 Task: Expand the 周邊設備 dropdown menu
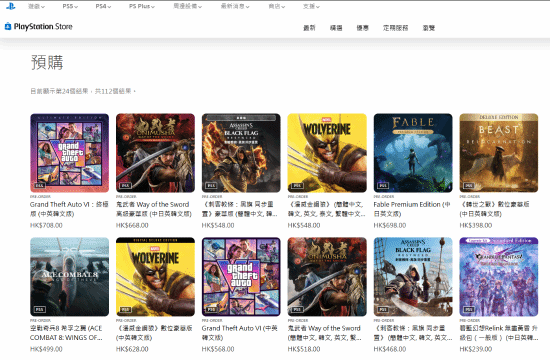187,6
